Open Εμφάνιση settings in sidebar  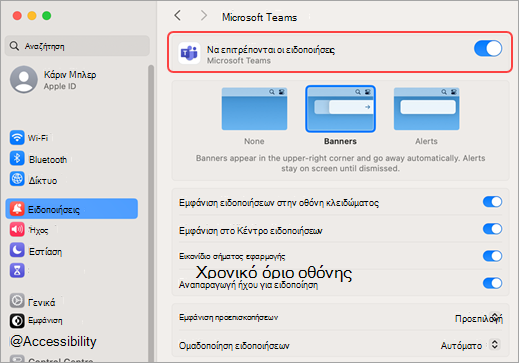[72, 321]
